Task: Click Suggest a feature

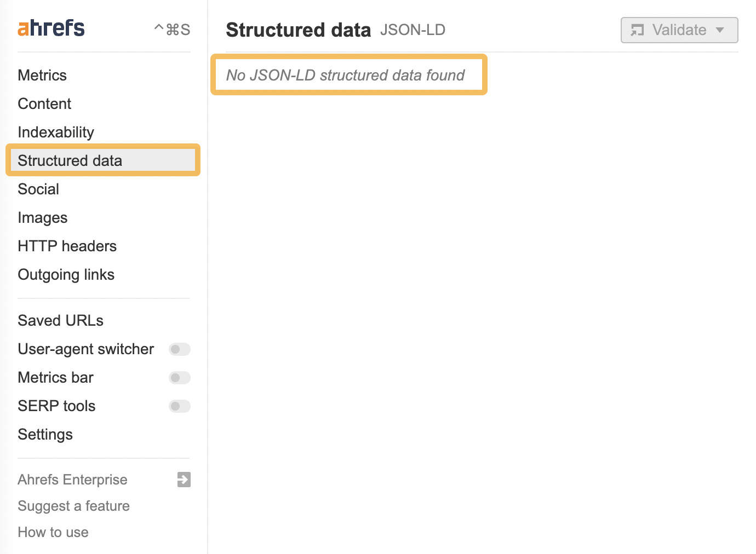Action: click(x=73, y=506)
